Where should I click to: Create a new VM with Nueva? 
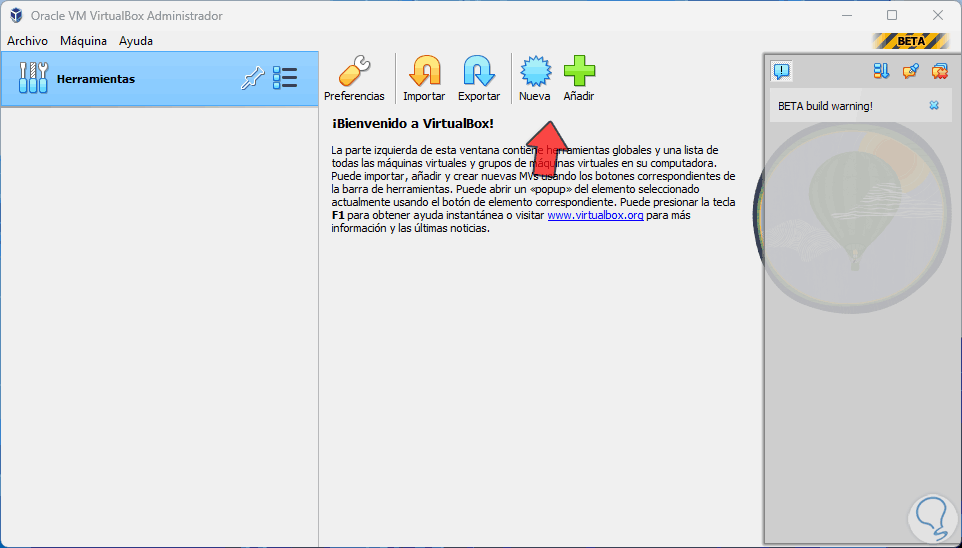pos(535,79)
